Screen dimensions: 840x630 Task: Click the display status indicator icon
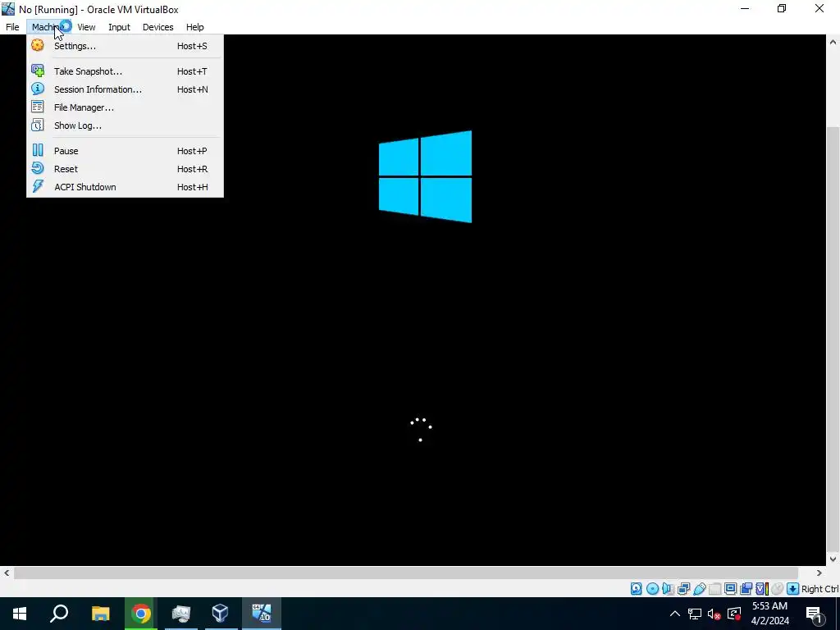pyautogui.click(x=730, y=589)
